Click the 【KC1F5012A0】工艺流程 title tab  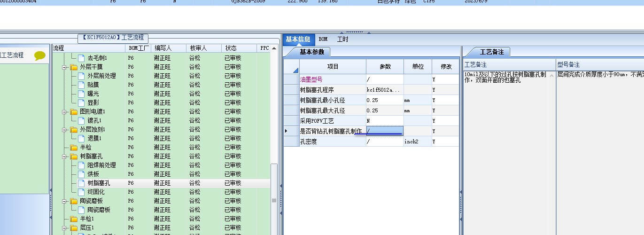(x=113, y=38)
